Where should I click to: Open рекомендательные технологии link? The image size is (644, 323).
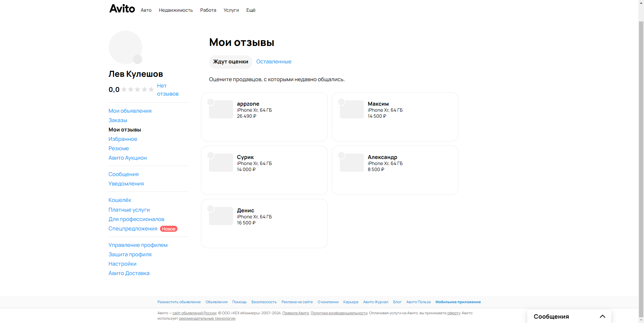click(x=207, y=318)
